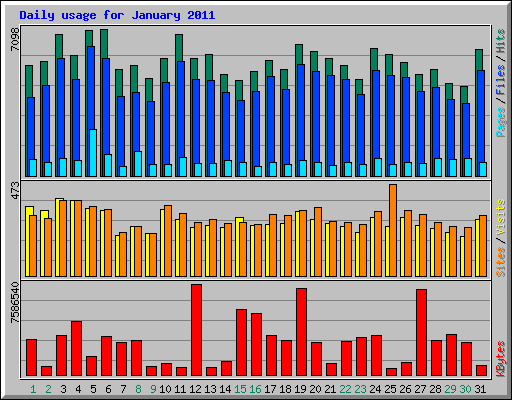
Task: Click day label 9 on the axis
Action: (153, 389)
